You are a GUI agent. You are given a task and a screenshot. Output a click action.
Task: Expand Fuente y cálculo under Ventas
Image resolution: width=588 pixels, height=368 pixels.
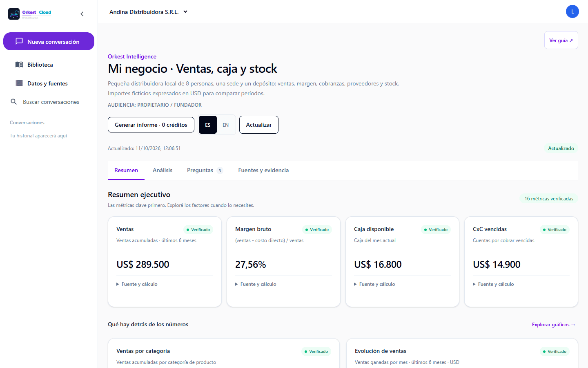pos(137,284)
